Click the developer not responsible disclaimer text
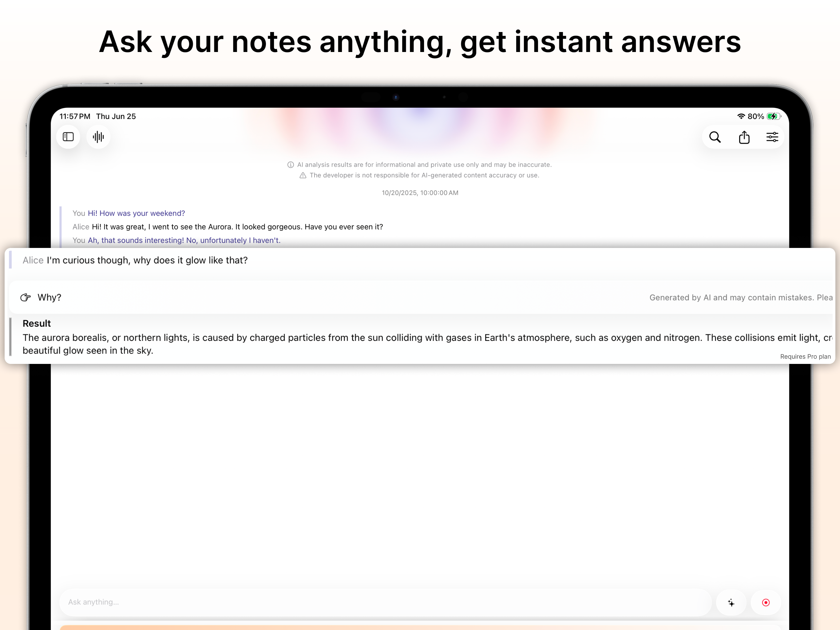The height and width of the screenshot is (630, 840). [x=424, y=175]
